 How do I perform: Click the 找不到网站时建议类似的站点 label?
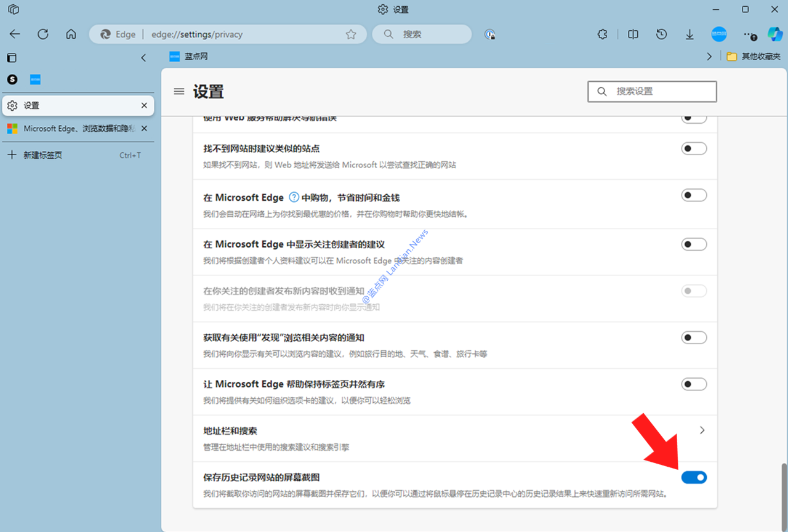coord(262,149)
